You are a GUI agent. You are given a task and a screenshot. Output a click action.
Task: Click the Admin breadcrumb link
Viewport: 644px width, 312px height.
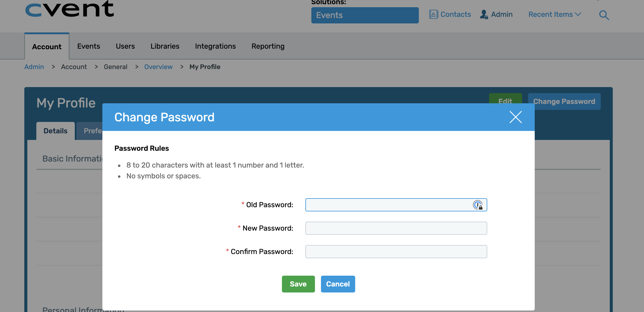click(x=34, y=67)
